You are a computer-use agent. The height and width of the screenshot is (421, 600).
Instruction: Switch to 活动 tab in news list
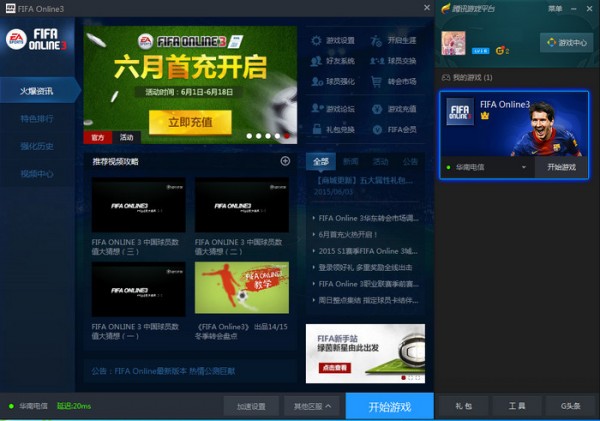(x=380, y=162)
